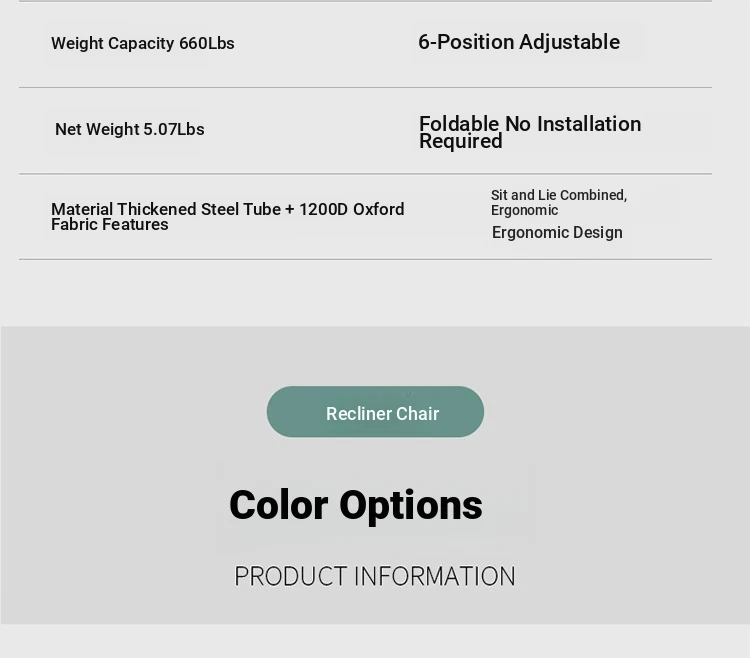Click the Fabric Features text line
Image resolution: width=750 pixels, height=658 pixels.
pyautogui.click(x=110, y=225)
